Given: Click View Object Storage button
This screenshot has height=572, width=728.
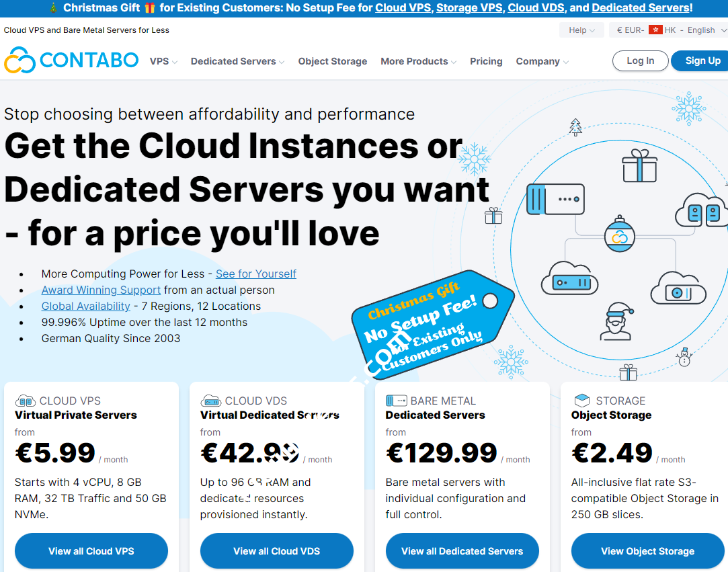Looking at the screenshot, I should click(x=648, y=551).
